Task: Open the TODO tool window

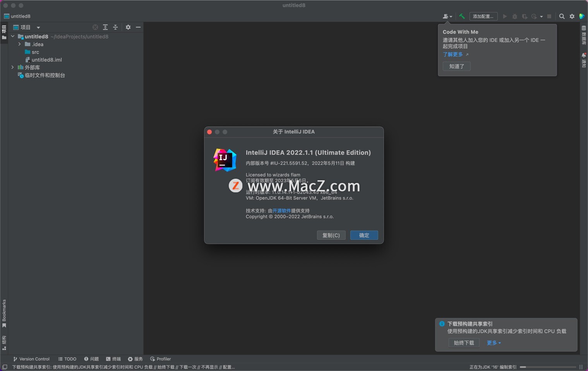Action: click(x=67, y=359)
